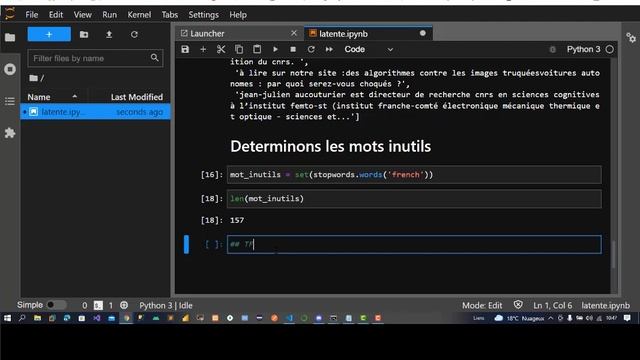Click the Mode: Edit status text
Screen dimensions: 640x360
pos(482,305)
